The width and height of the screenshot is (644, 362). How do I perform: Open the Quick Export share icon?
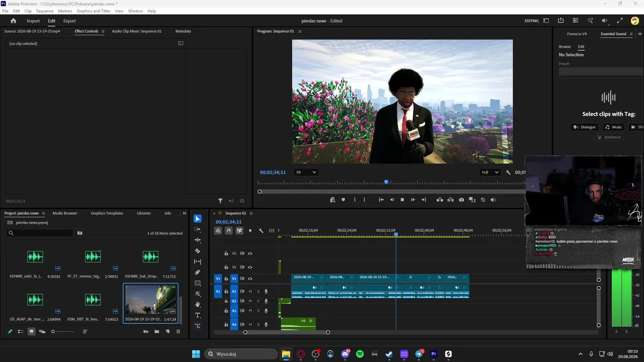tap(560, 21)
